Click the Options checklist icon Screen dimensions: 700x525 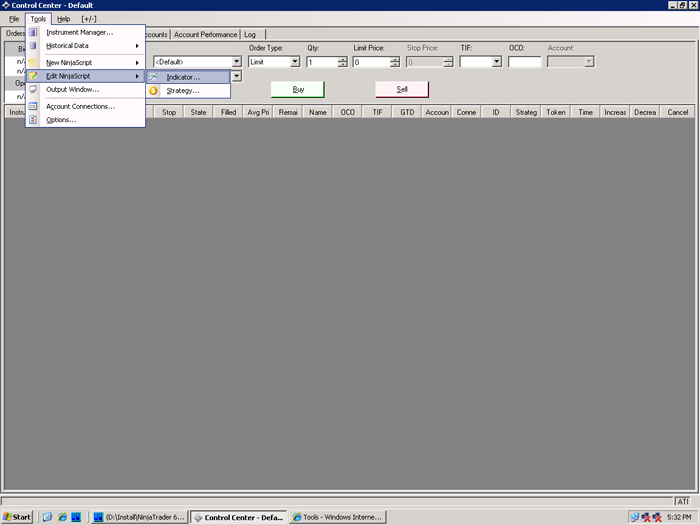click(34, 120)
